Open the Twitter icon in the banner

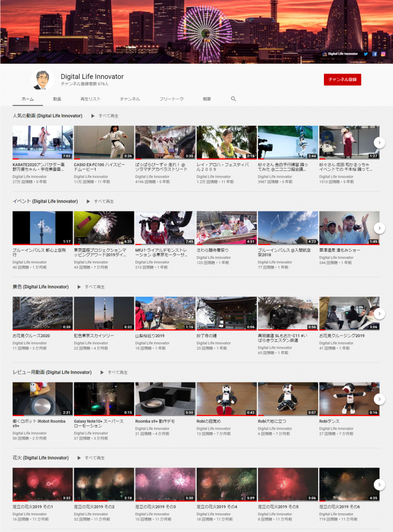coord(365,54)
